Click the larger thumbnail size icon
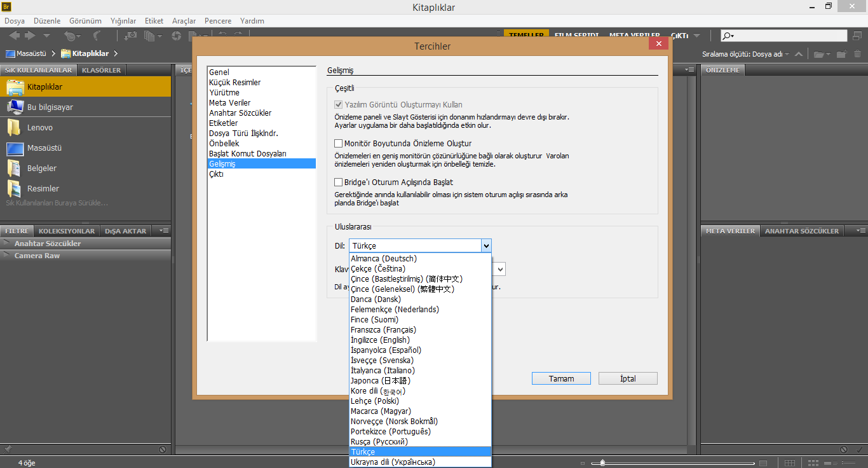868x468 pixels. tap(763, 463)
